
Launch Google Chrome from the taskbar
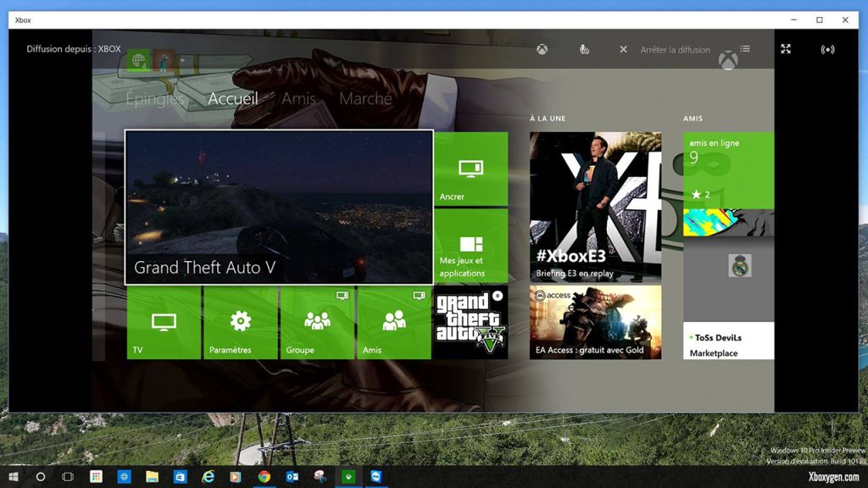click(264, 476)
